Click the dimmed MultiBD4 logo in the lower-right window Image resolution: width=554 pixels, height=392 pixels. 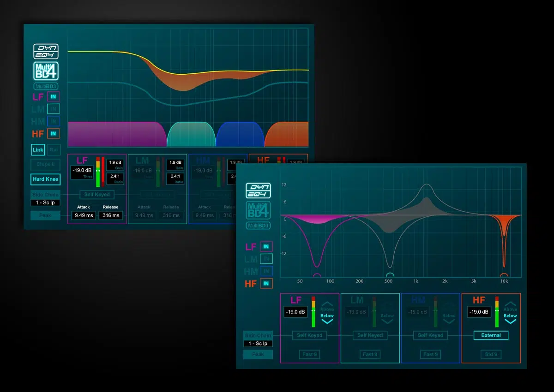point(258,210)
